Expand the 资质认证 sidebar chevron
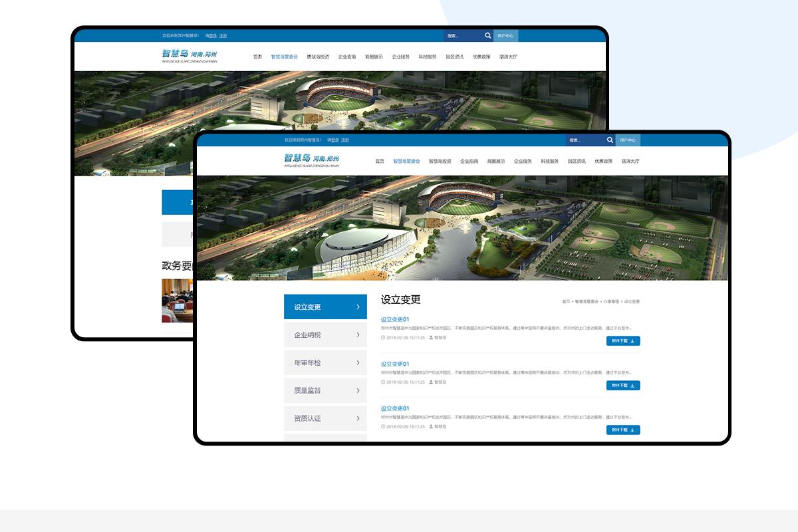The width and height of the screenshot is (798, 532). [358, 419]
